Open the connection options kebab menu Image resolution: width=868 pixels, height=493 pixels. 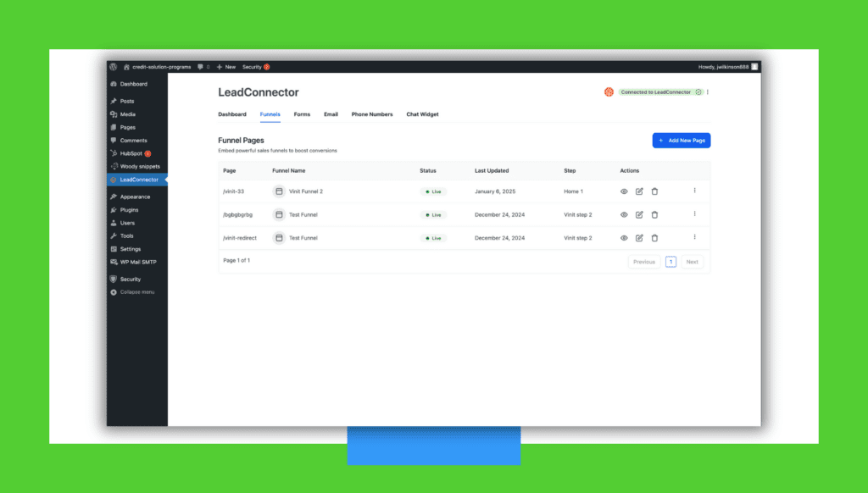tap(708, 92)
